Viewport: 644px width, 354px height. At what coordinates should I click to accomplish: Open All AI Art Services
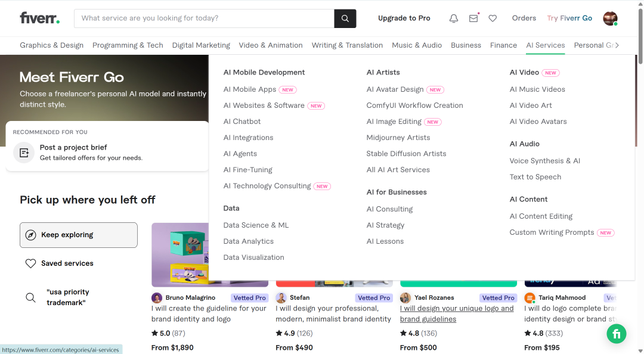tap(398, 170)
